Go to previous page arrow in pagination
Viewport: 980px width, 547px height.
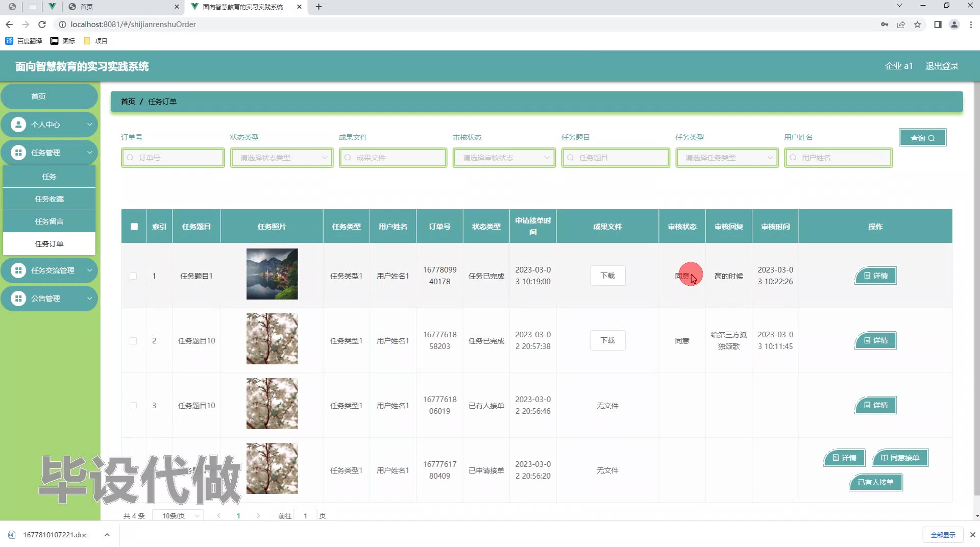point(218,516)
